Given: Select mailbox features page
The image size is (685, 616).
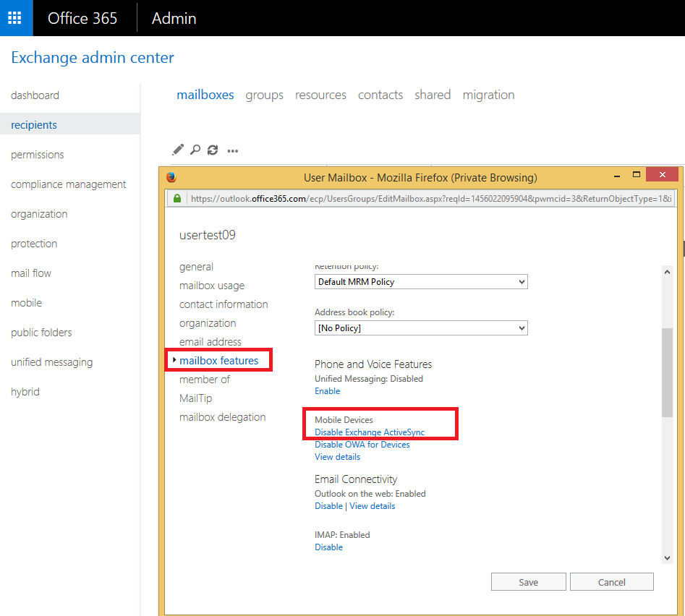Looking at the screenshot, I should click(219, 361).
